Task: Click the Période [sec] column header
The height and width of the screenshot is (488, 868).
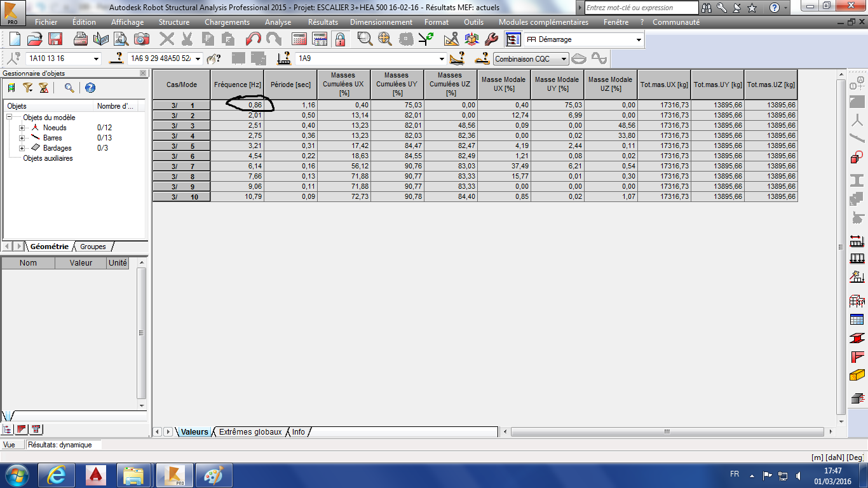Action: 290,85
